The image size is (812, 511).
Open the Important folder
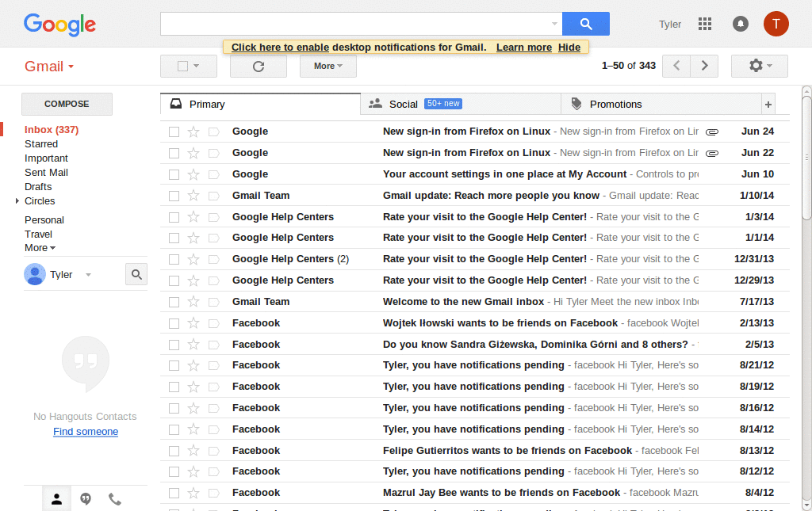(x=46, y=158)
